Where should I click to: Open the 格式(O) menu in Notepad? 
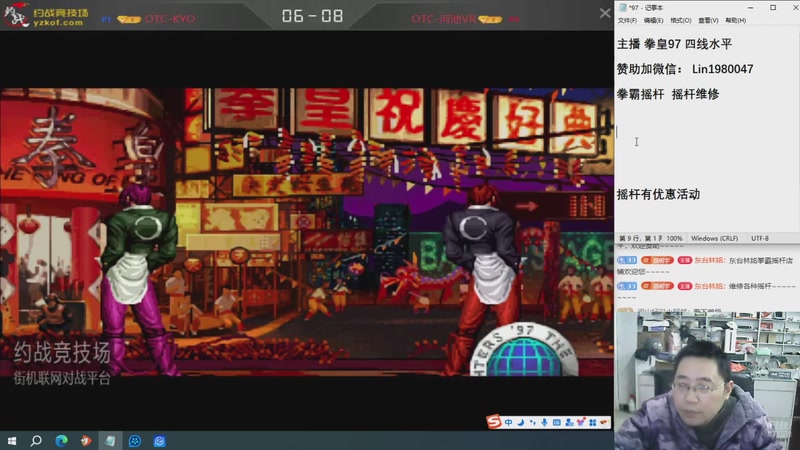coord(681,20)
